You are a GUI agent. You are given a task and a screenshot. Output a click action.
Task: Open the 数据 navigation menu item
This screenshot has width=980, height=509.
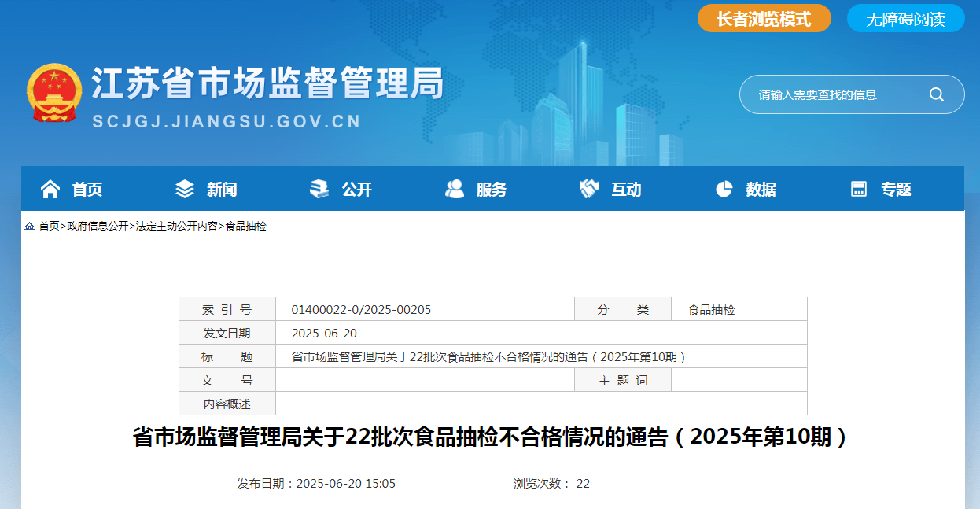(761, 189)
